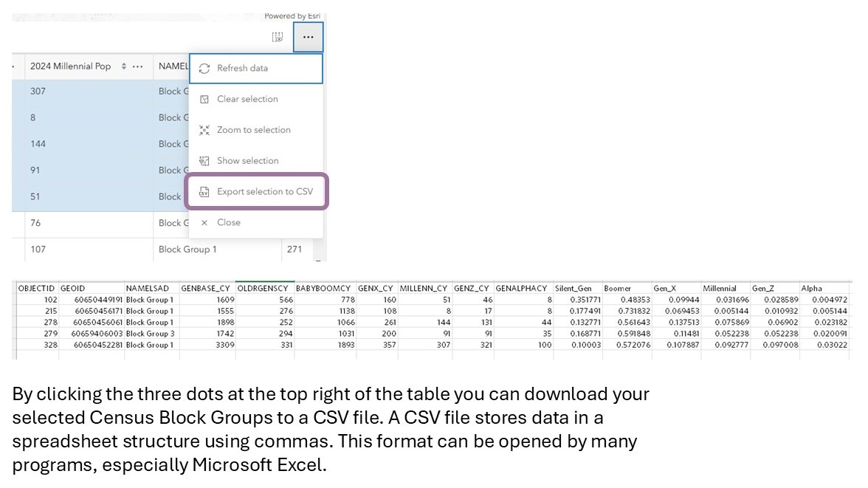Click the Zoom to selection icon
The width and height of the screenshot is (868, 488).
(204, 130)
